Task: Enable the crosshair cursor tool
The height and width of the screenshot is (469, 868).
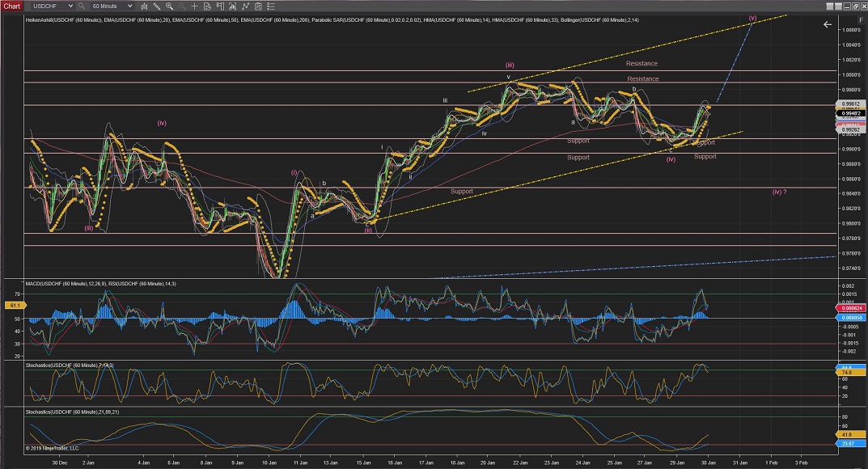Action: tap(194, 6)
